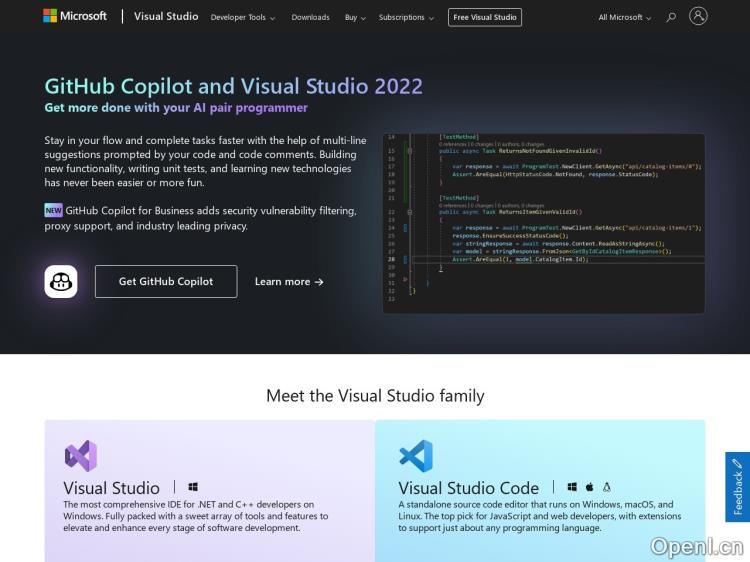The image size is (750, 562).
Task: Open the Subscriptions dropdown
Action: pyautogui.click(x=406, y=17)
